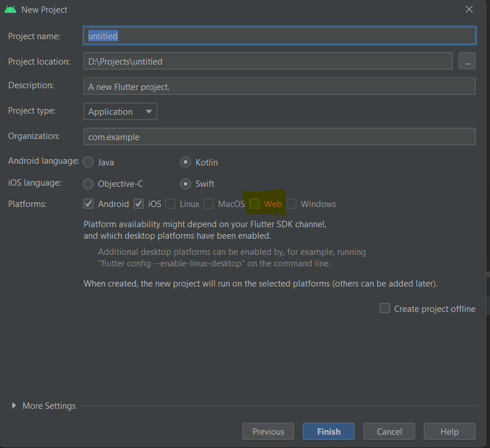Click the 'New Project' dialog title
Image resolution: width=490 pixels, height=448 pixels.
[44, 10]
